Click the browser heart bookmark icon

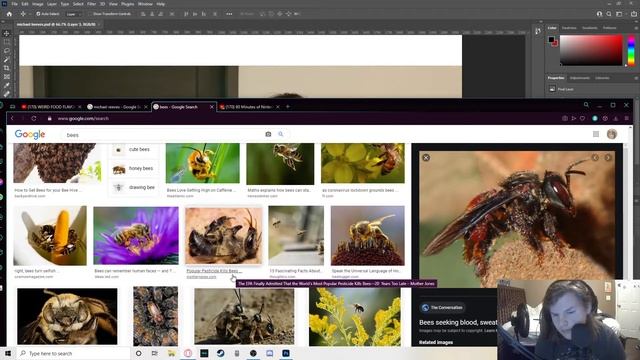pyautogui.click(x=582, y=118)
